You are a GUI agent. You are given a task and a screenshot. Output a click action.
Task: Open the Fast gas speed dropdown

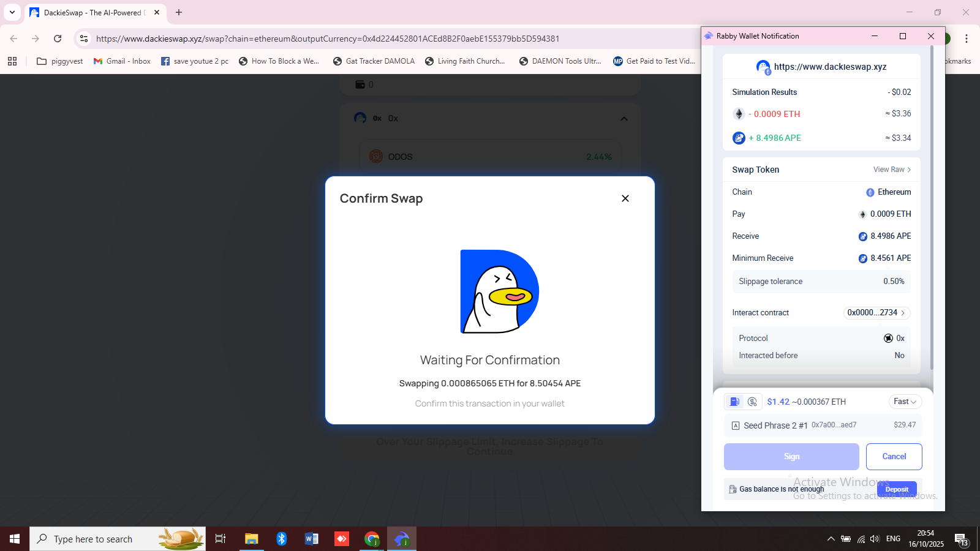905,402
